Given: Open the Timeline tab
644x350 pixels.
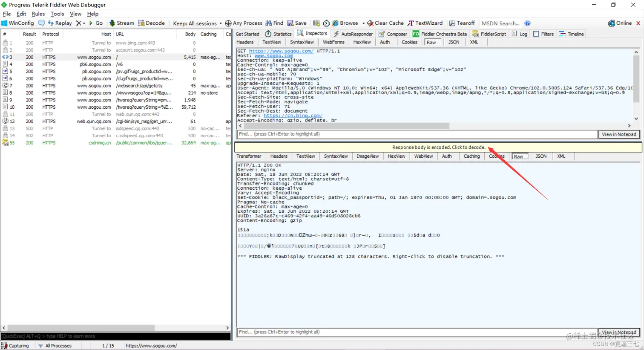Looking at the screenshot, I should [x=571, y=34].
